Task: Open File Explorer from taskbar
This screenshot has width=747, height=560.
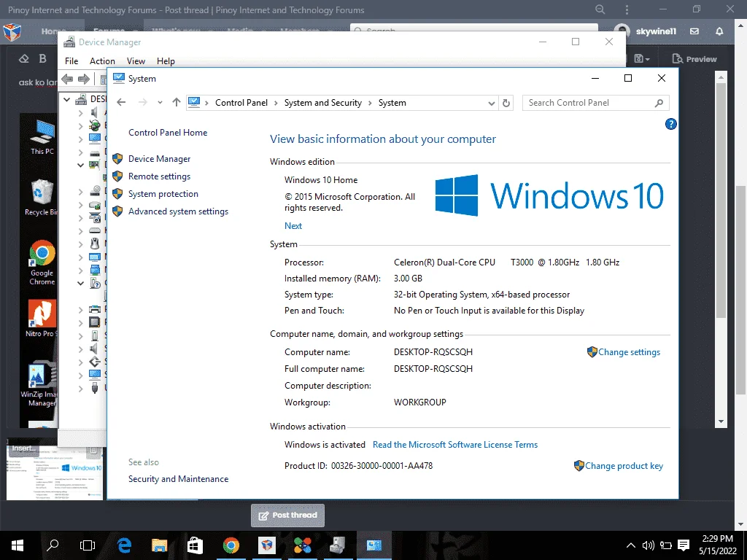Action: [160, 545]
